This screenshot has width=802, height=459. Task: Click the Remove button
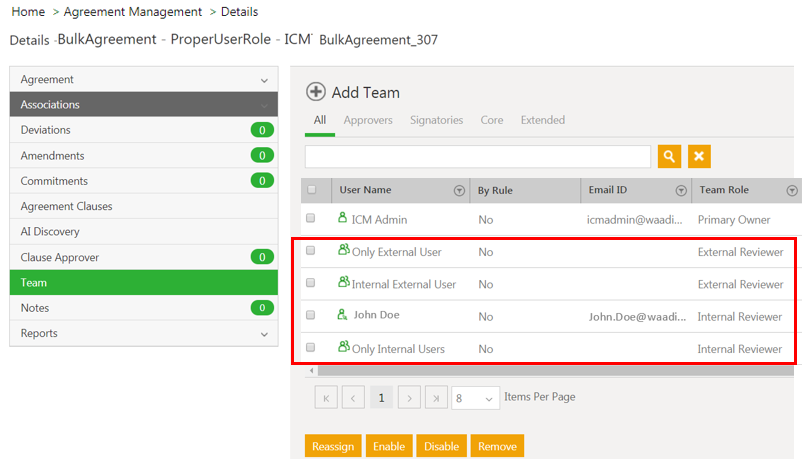(x=497, y=446)
